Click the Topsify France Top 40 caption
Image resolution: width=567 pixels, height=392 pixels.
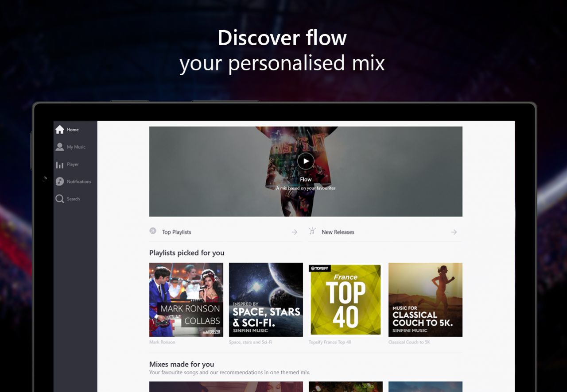(330, 342)
